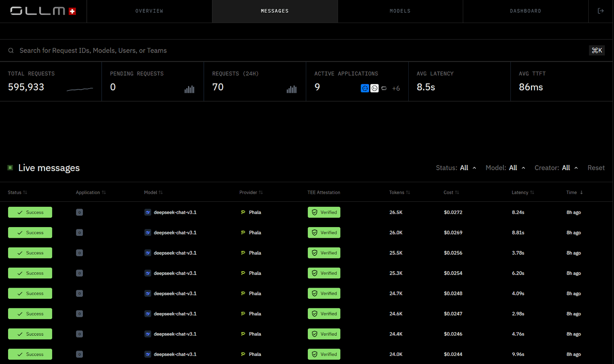Screen dimensions: 614x364
Task: Open the Creator filter dropdown
Action: tap(556, 168)
